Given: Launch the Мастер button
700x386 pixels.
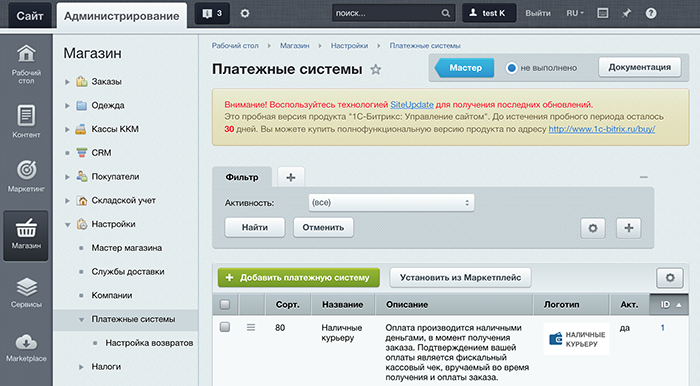Looking at the screenshot, I should (x=464, y=68).
